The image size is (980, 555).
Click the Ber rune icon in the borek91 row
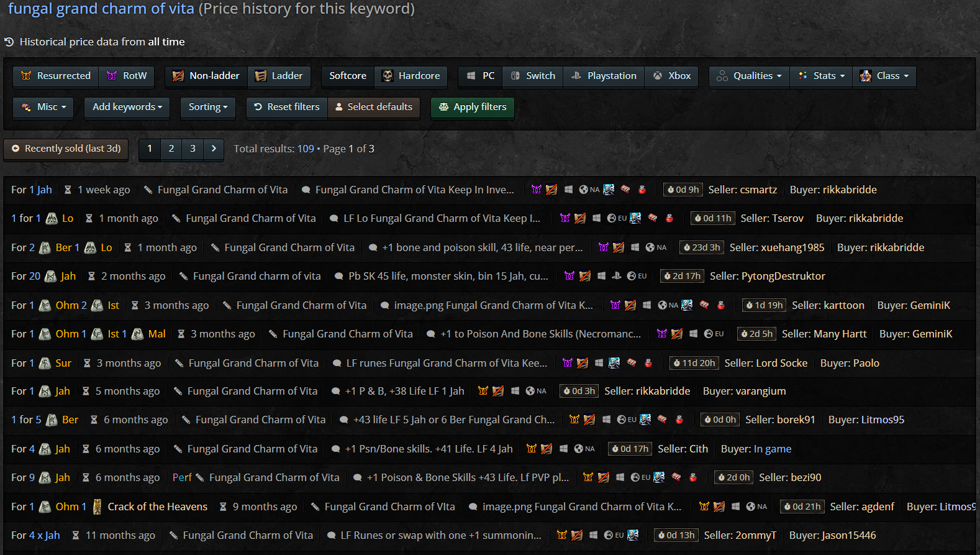click(52, 420)
